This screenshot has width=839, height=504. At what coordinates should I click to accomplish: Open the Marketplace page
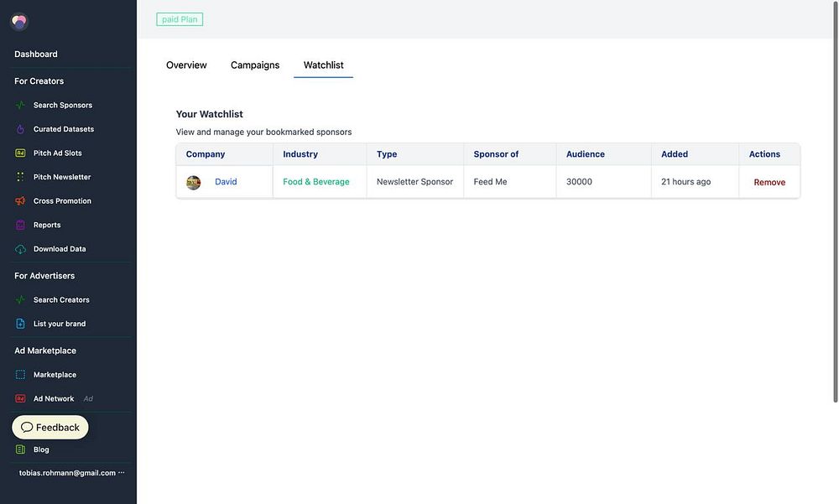coord(55,375)
